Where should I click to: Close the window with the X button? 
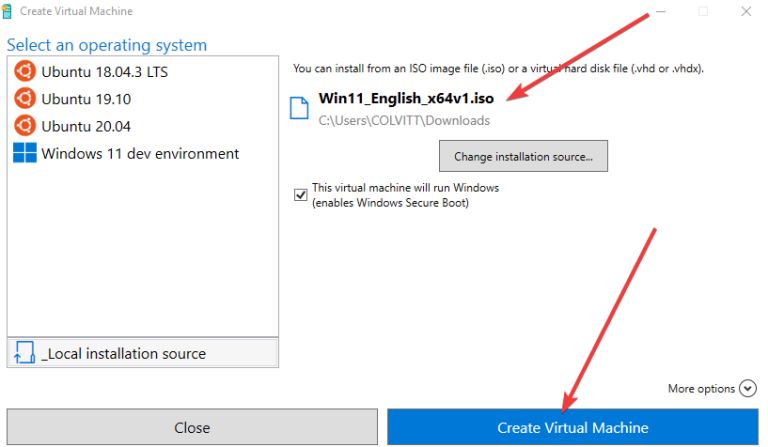click(746, 11)
